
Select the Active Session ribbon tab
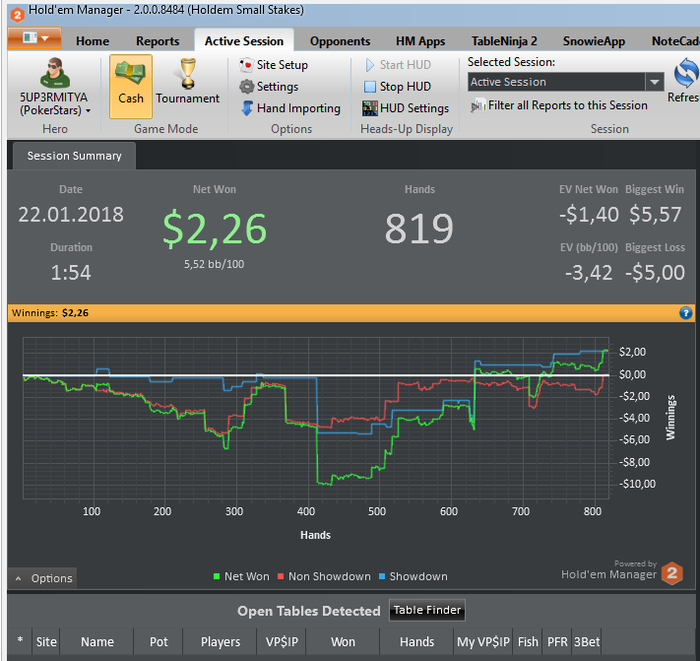coord(244,41)
